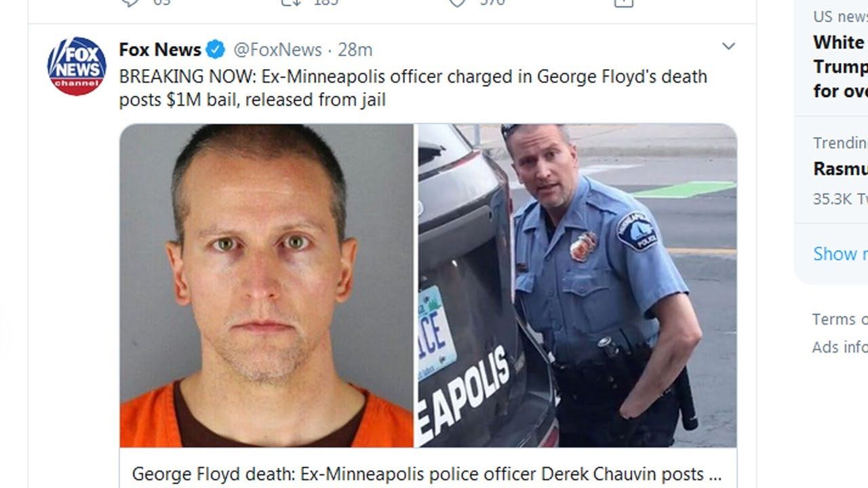Open the tweet's 28m timestamp link

355,49
